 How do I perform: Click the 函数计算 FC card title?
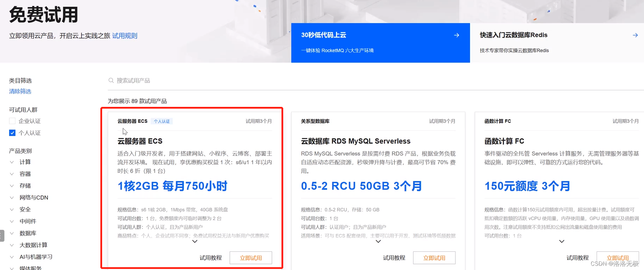point(504,141)
